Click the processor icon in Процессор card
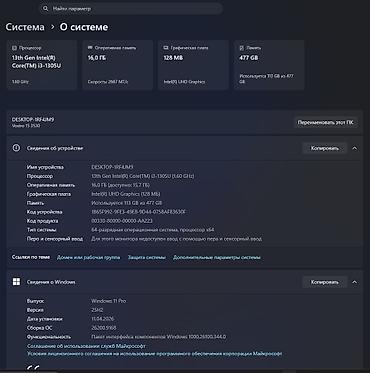This screenshot has height=373, width=370. [14, 48]
